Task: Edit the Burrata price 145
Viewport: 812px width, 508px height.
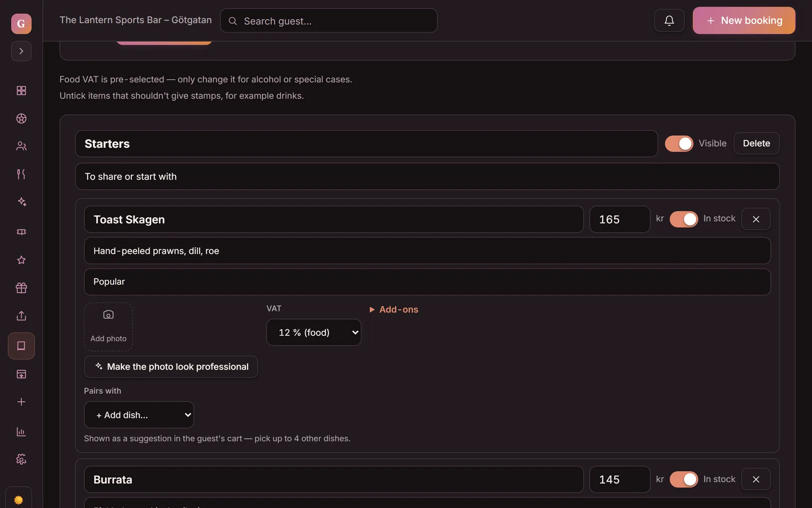Action: pos(620,480)
